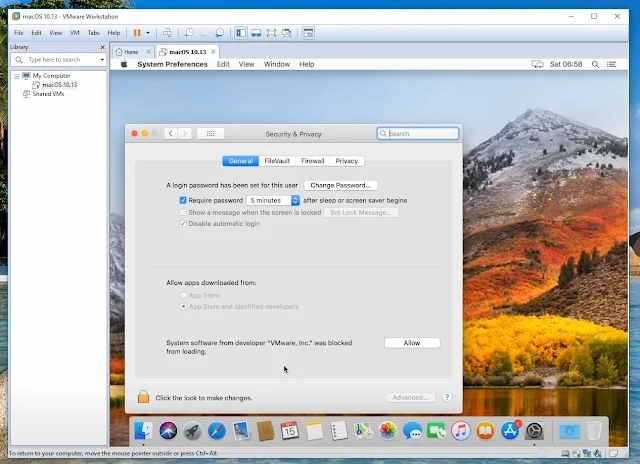The width and height of the screenshot is (640, 464).
Task: Click the library Type here to search field
Action: coord(59,60)
